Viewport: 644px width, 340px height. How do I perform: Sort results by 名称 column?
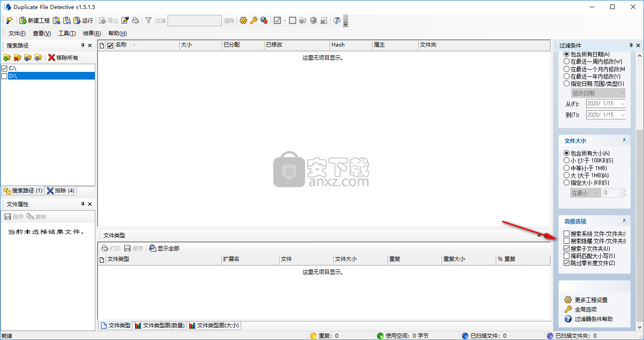147,45
